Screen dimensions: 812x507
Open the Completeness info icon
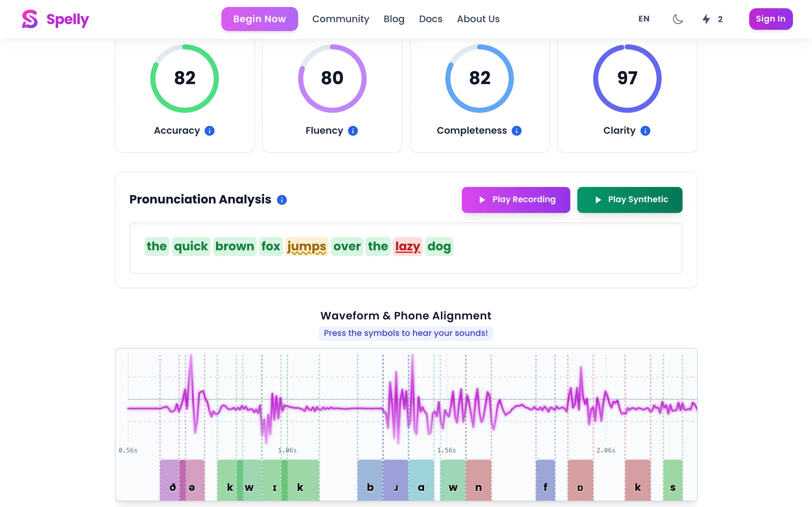[x=516, y=131]
